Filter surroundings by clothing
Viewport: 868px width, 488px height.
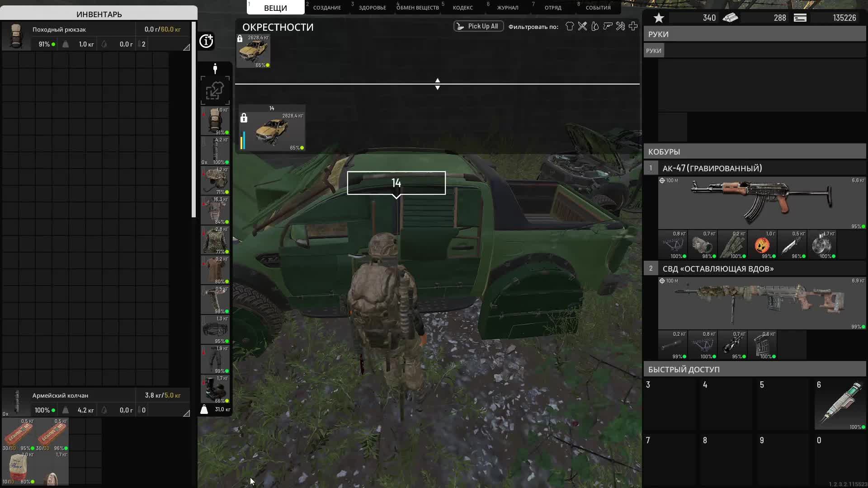click(x=570, y=26)
